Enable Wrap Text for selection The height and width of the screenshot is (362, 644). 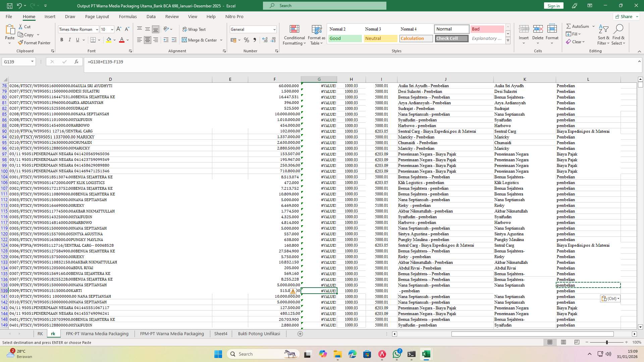[194, 29]
